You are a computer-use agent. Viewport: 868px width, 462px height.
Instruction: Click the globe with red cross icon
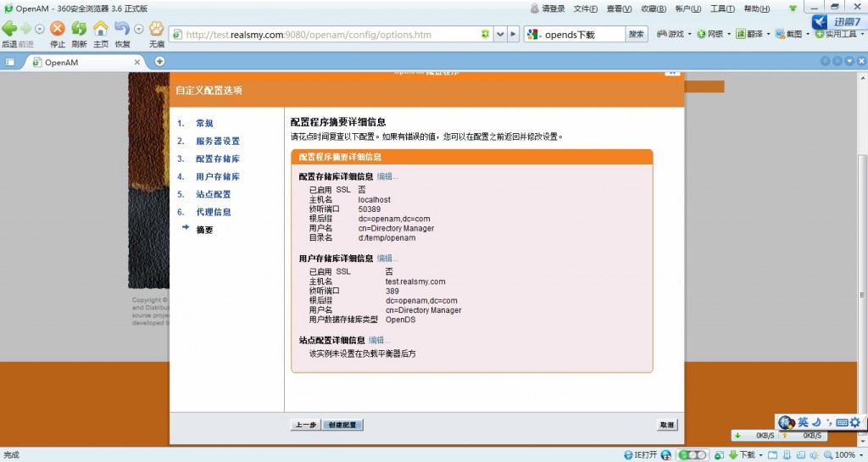666,455
